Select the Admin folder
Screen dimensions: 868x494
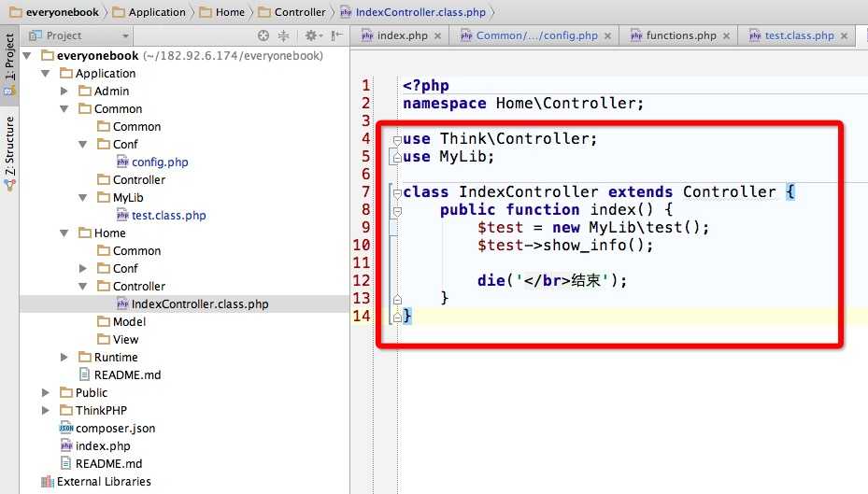pyautogui.click(x=111, y=92)
